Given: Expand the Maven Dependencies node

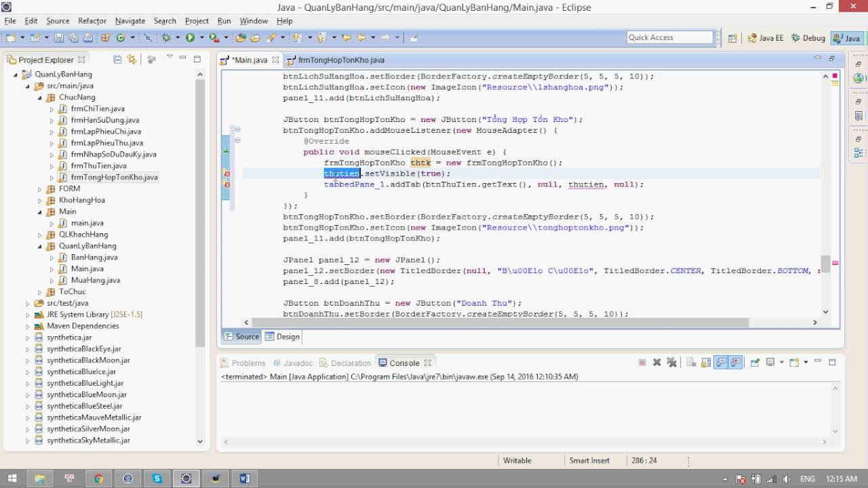Looking at the screenshot, I should tap(27, 326).
